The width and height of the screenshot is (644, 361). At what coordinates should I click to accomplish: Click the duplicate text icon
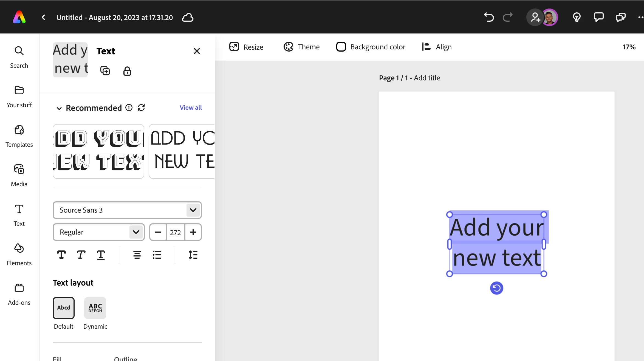tap(105, 71)
